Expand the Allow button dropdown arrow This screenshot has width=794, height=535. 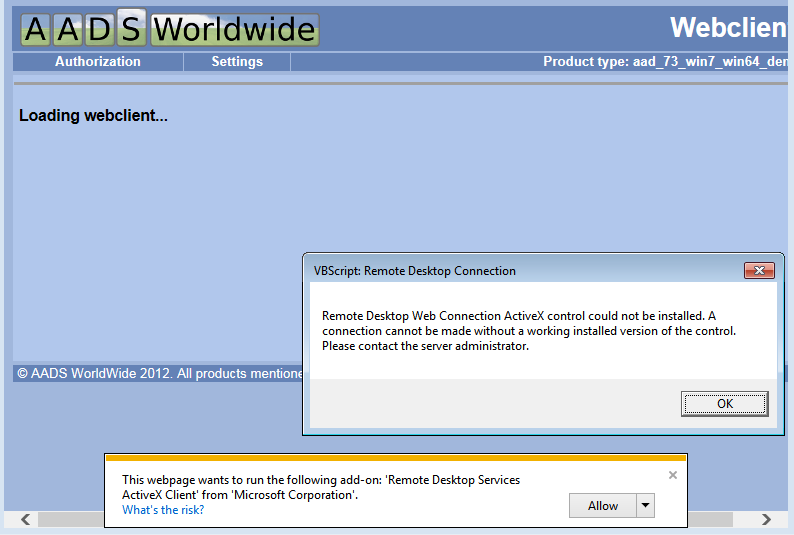pos(646,506)
